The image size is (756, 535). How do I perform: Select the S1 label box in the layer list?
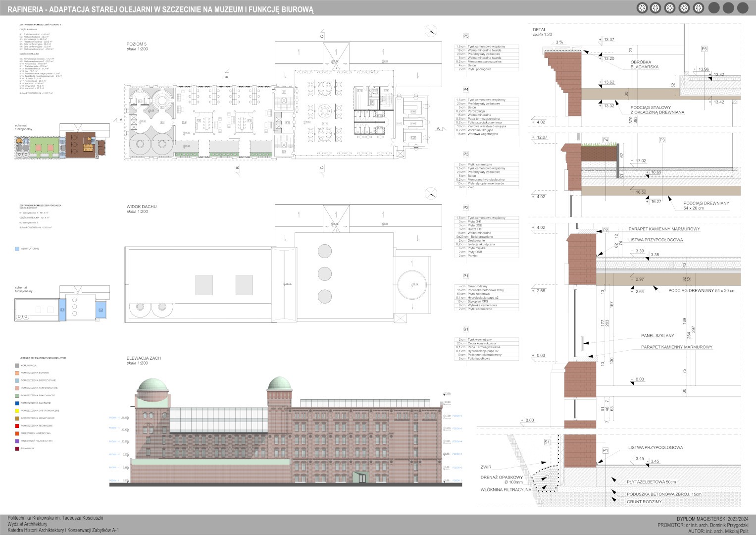pyautogui.click(x=465, y=329)
